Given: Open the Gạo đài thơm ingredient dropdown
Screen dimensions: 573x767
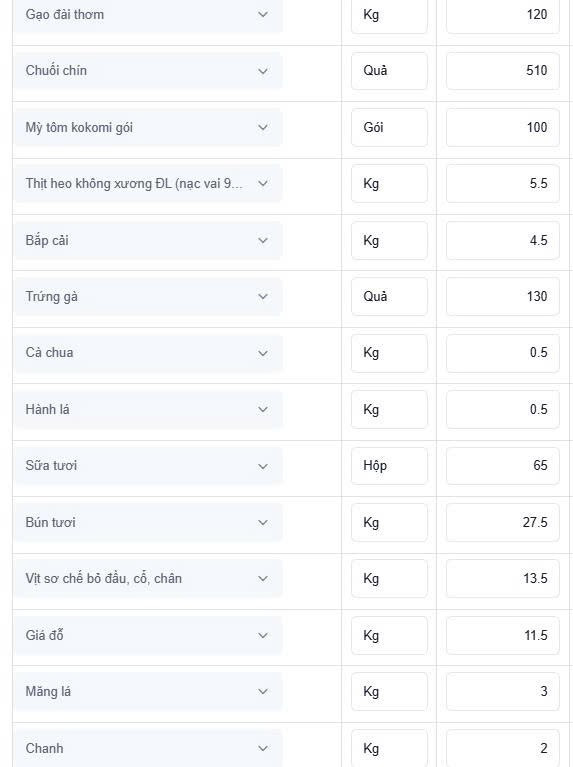Looking at the screenshot, I should (147, 15).
